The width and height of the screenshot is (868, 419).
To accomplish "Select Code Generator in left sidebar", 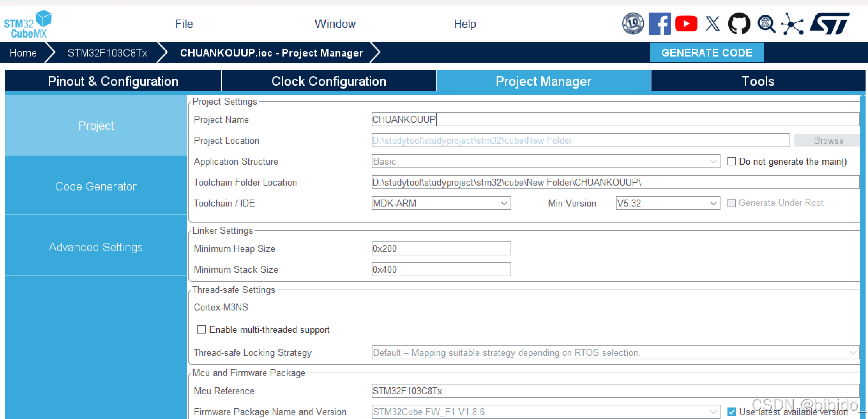I will 96,186.
